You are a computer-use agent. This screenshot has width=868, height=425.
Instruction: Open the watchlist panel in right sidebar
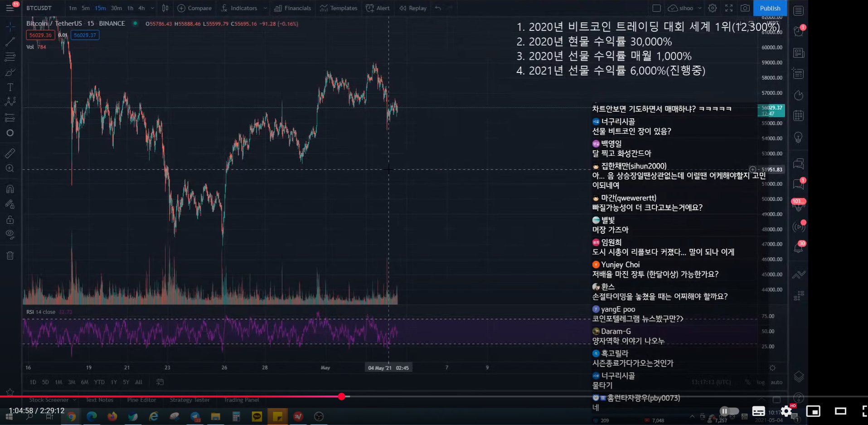point(799,10)
